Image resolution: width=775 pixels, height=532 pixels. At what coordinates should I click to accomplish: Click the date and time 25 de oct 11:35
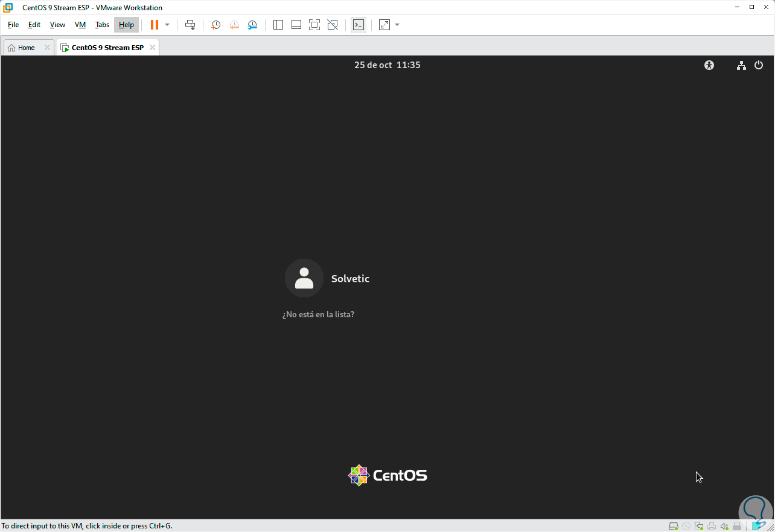point(387,65)
